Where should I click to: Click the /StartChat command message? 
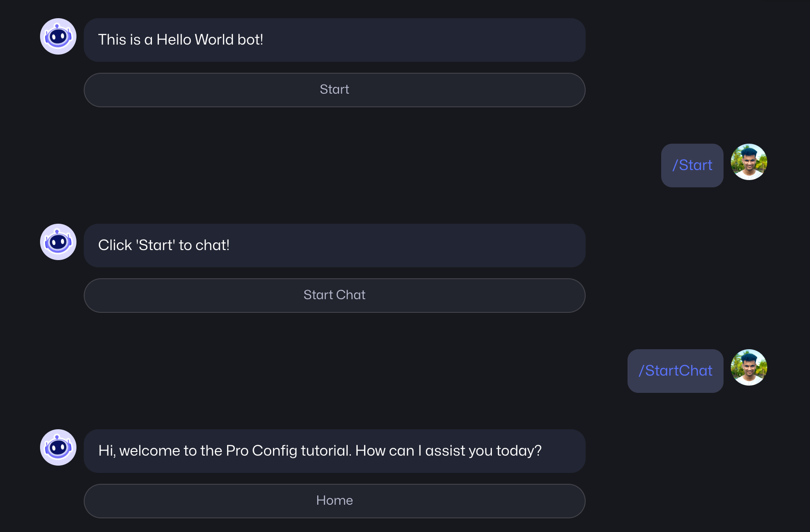click(675, 371)
